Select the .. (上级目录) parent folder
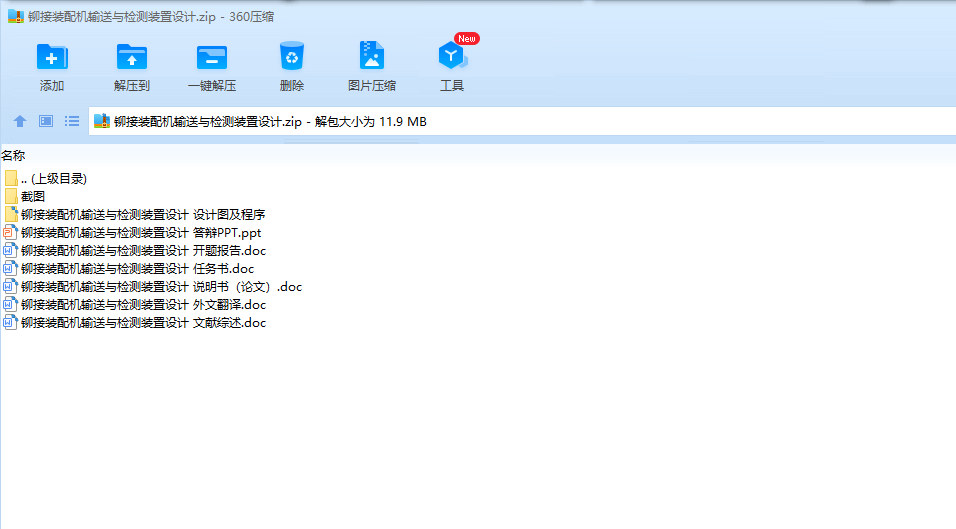Screen dimensions: 956x529 pyautogui.click(x=46, y=179)
